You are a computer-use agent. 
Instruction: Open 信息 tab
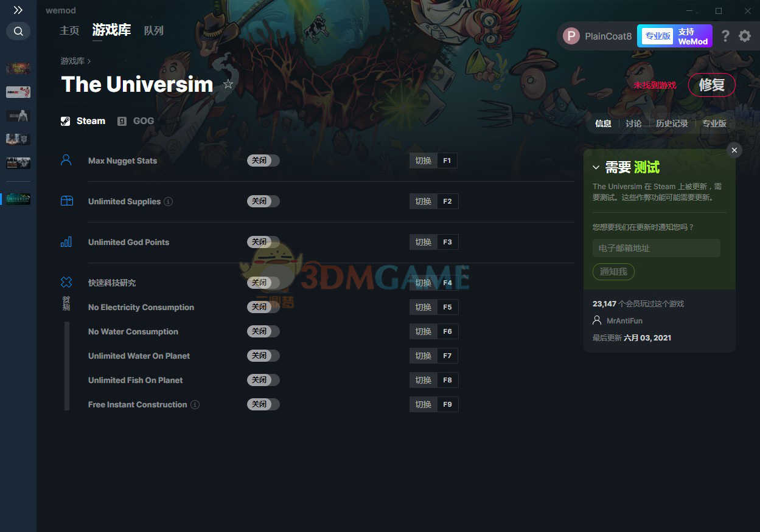point(603,123)
